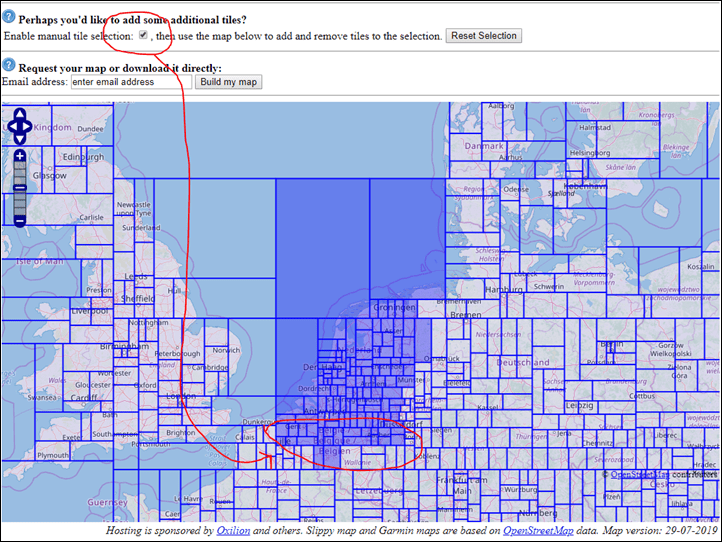Viewport: 722px width, 542px height.
Task: Click the Leipzig label on the map
Action: coord(580,406)
